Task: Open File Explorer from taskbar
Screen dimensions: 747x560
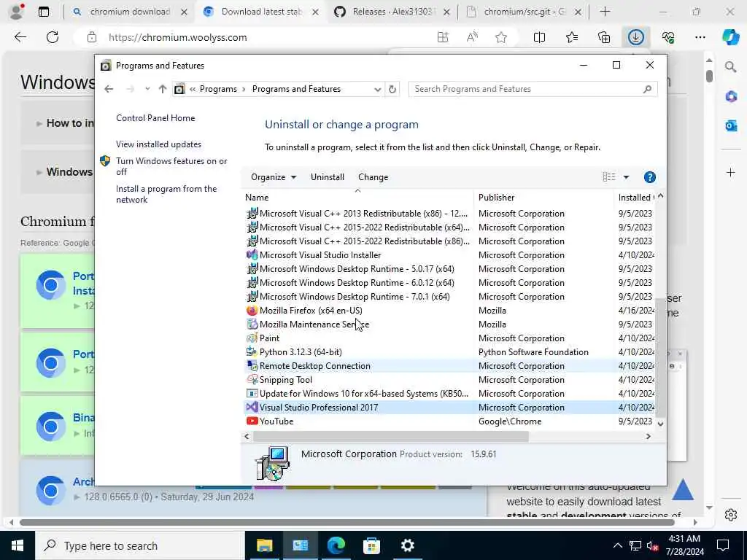Action: click(264, 545)
